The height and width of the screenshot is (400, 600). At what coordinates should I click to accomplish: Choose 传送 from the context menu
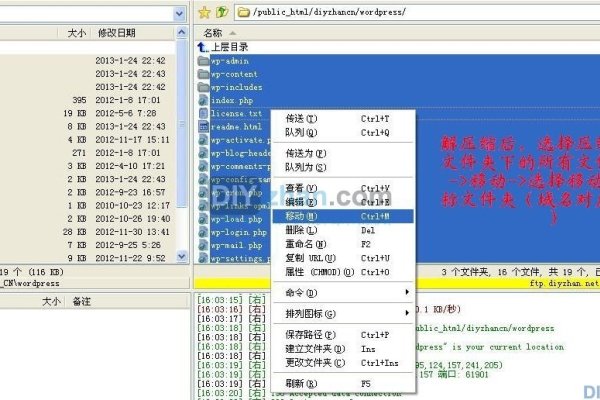pyautogui.click(x=344, y=119)
